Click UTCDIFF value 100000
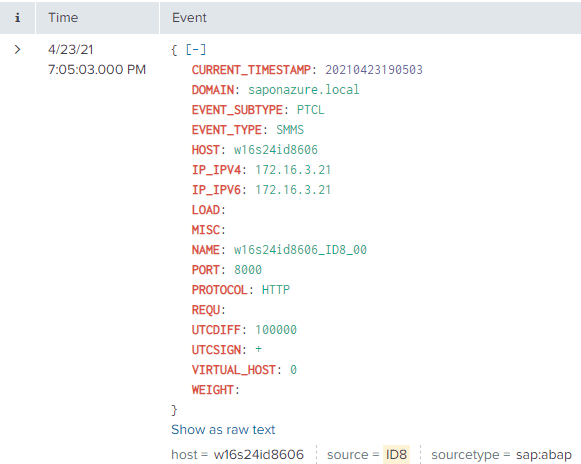This screenshot has height=464, width=581. coord(276,330)
